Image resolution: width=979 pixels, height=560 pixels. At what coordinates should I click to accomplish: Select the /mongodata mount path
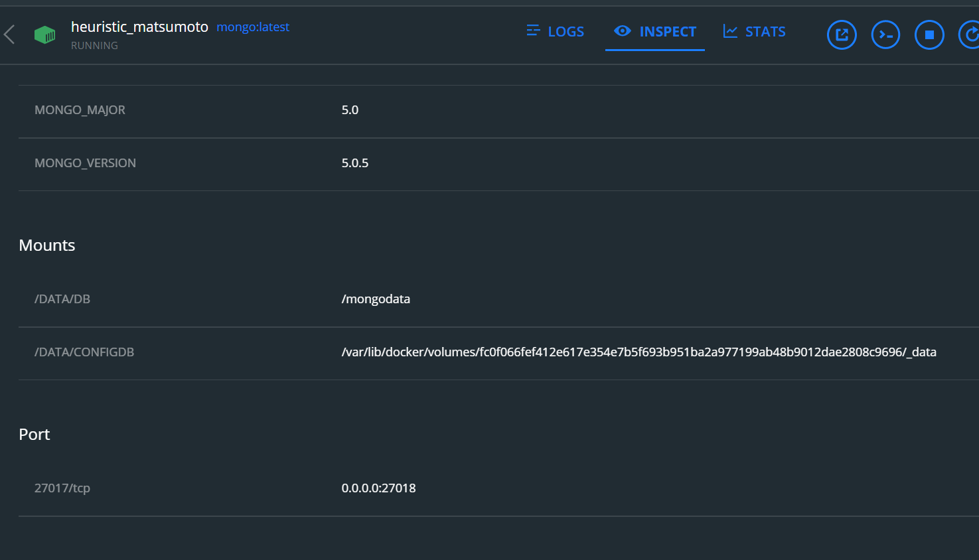point(376,299)
